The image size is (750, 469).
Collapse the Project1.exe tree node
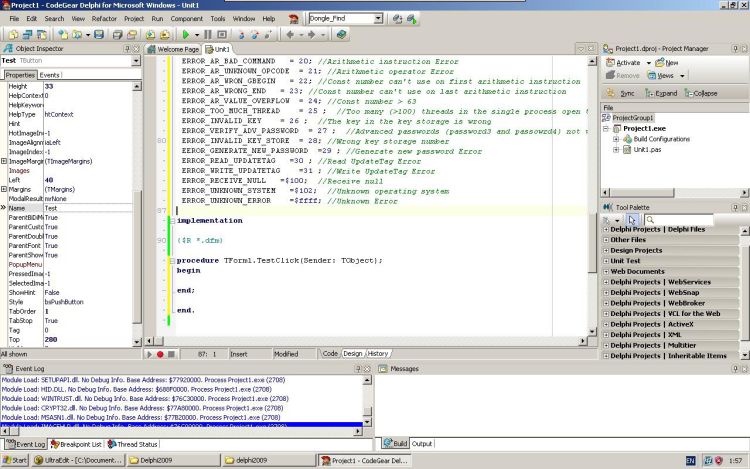(x=606, y=129)
